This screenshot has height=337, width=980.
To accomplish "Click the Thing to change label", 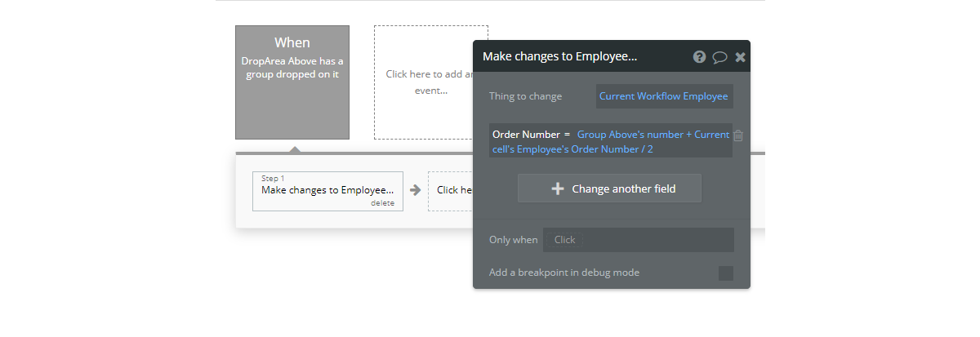I will click(525, 96).
